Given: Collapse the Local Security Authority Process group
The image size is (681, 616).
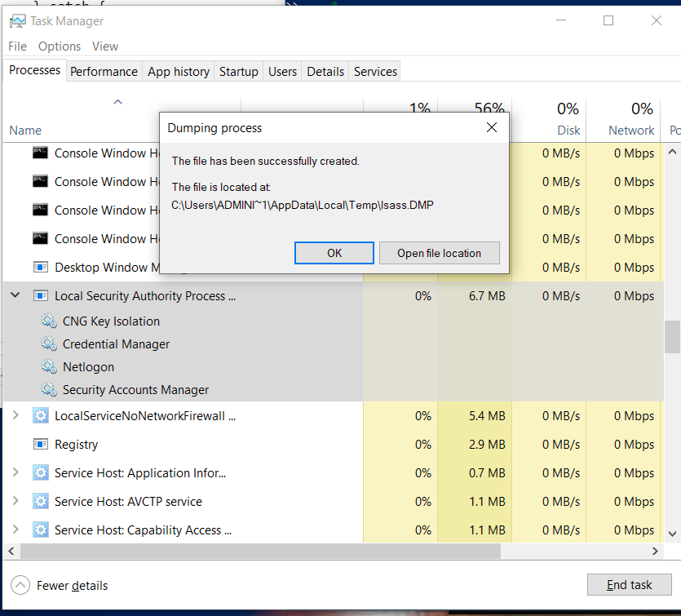Looking at the screenshot, I should [15, 295].
